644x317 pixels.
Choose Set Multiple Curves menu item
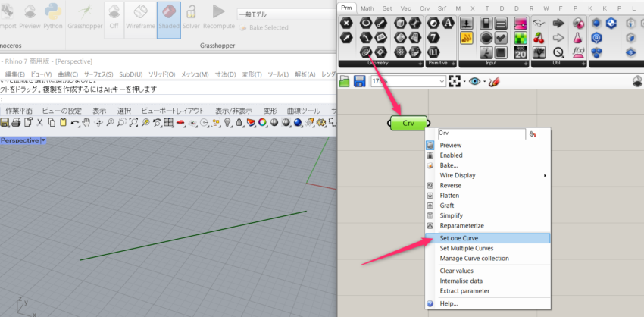[487, 248]
